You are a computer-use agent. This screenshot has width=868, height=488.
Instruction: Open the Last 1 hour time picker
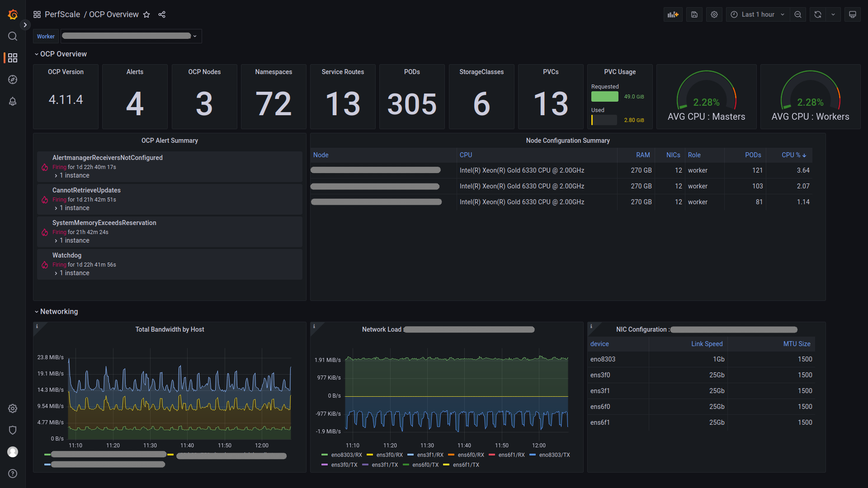point(758,14)
